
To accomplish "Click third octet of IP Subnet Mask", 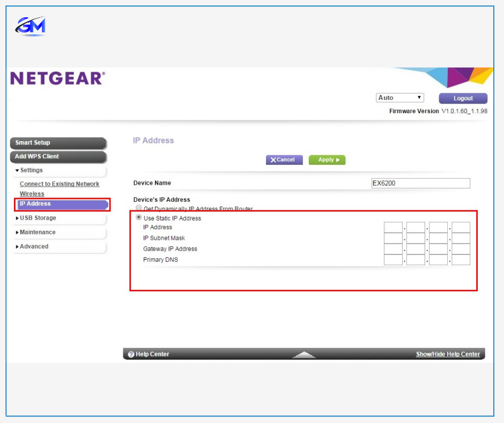I will point(438,238).
